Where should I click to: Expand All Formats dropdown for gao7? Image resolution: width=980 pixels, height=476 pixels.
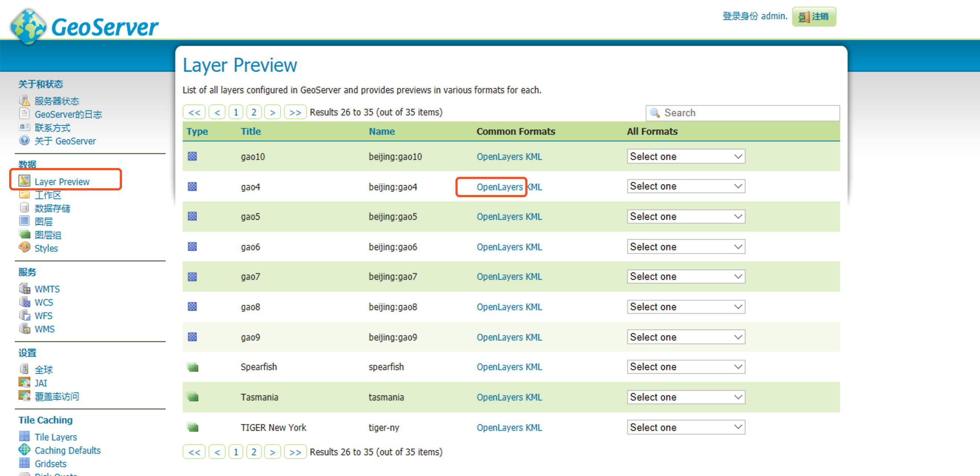[686, 276]
